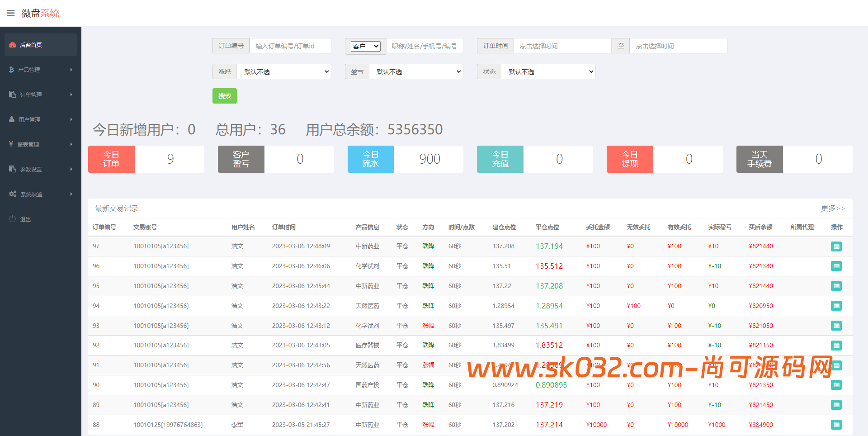Select 用户管理 in the sidebar menu
The width and height of the screenshot is (868, 436).
tap(31, 119)
